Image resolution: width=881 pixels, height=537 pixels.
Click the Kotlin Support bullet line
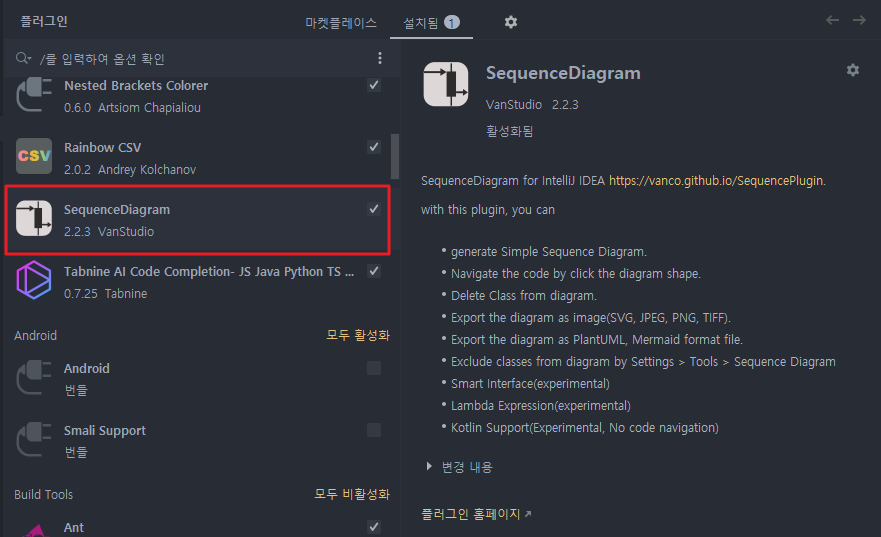584,427
